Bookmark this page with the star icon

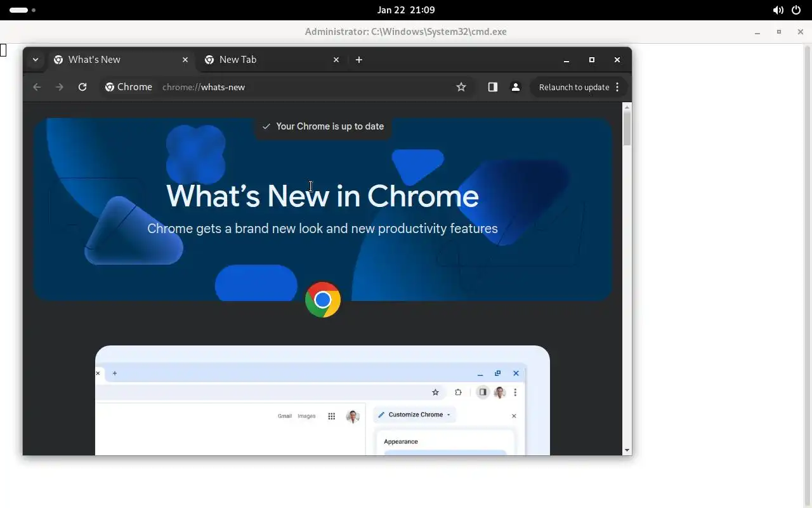click(x=461, y=87)
